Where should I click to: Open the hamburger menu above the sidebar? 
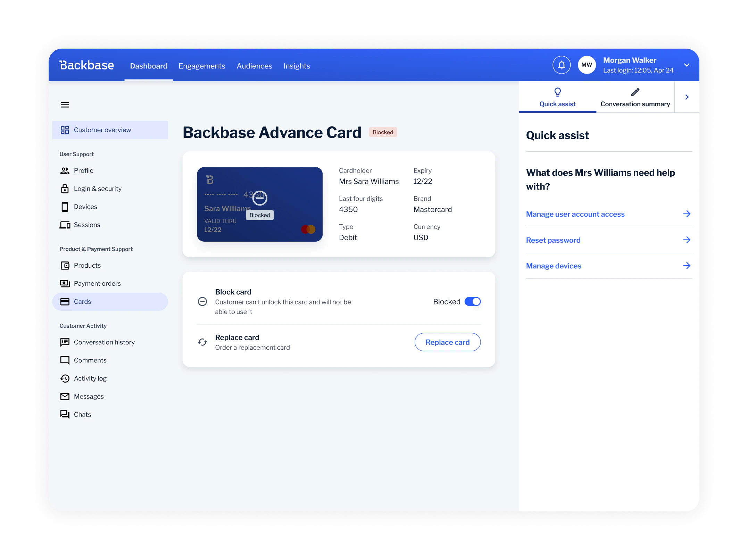coord(65,105)
